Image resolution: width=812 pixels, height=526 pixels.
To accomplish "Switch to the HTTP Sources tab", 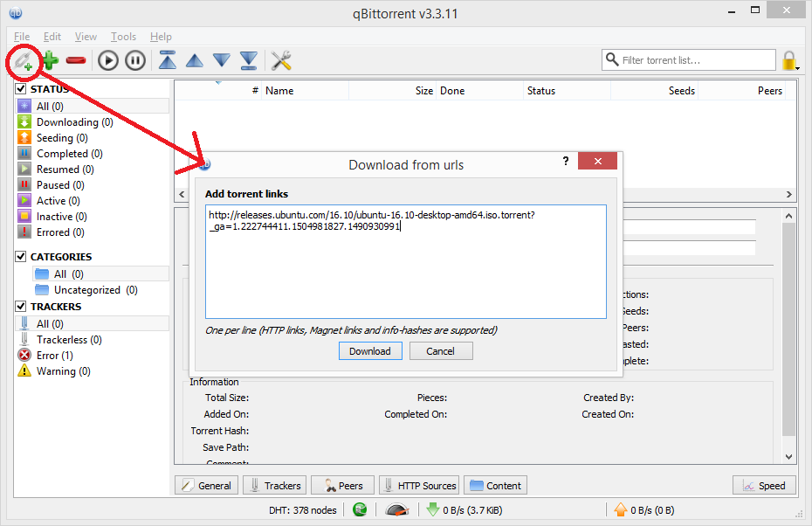I will (419, 486).
